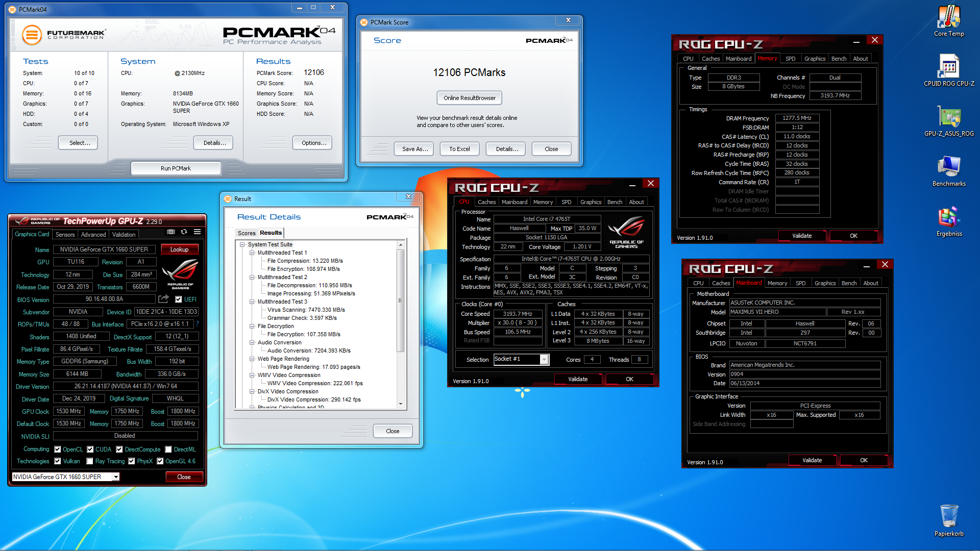Screen dimensions: 980x551
Task: Close the PCMark Score window with X
Action: [x=568, y=20]
